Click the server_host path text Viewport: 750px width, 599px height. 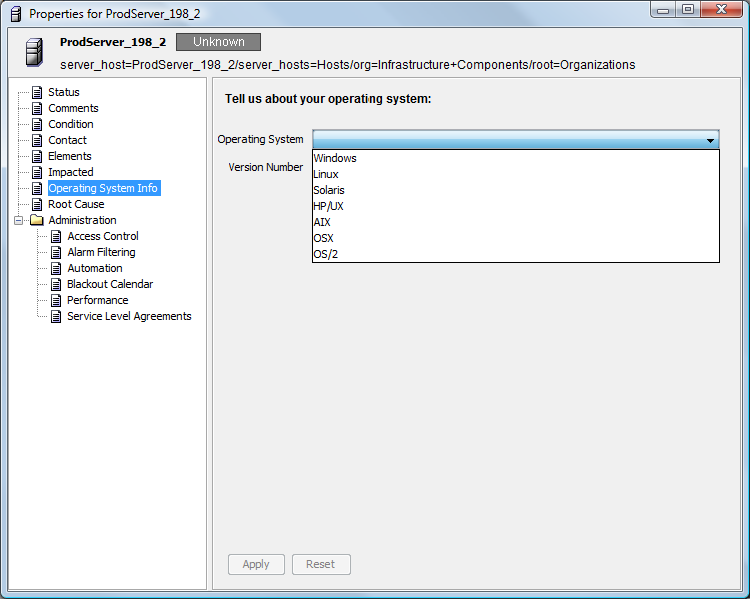pos(348,65)
